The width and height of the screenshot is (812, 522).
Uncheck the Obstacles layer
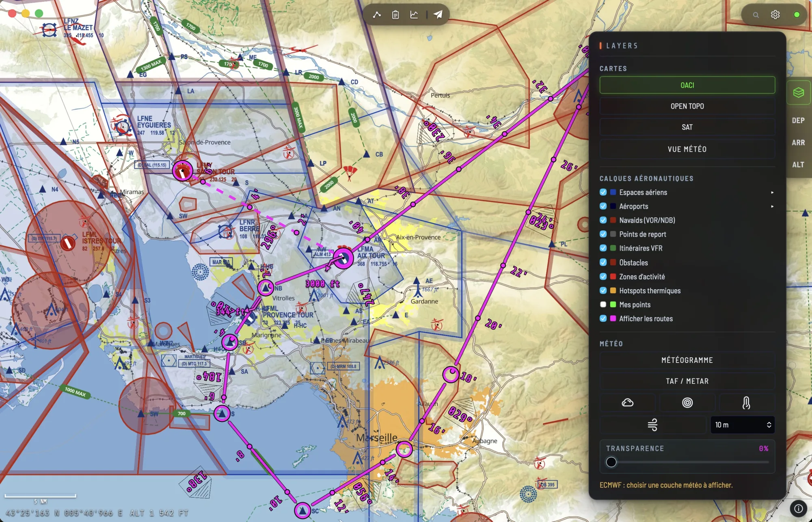pyautogui.click(x=603, y=262)
